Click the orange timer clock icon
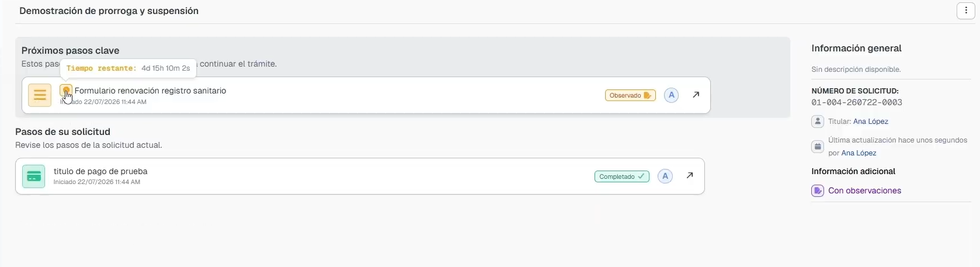The width and height of the screenshot is (980, 267). click(x=66, y=91)
